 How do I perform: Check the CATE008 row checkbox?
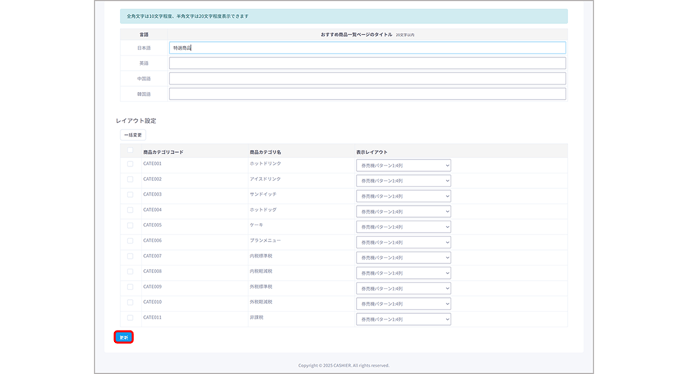(x=130, y=271)
